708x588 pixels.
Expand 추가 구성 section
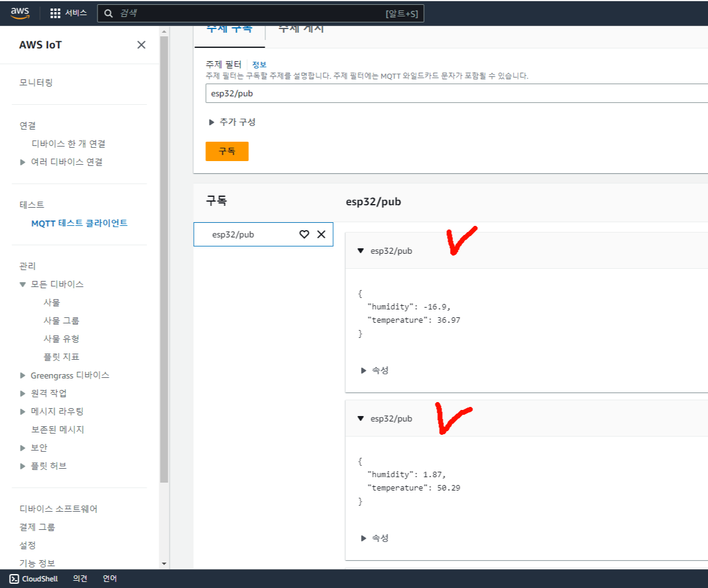tap(232, 122)
